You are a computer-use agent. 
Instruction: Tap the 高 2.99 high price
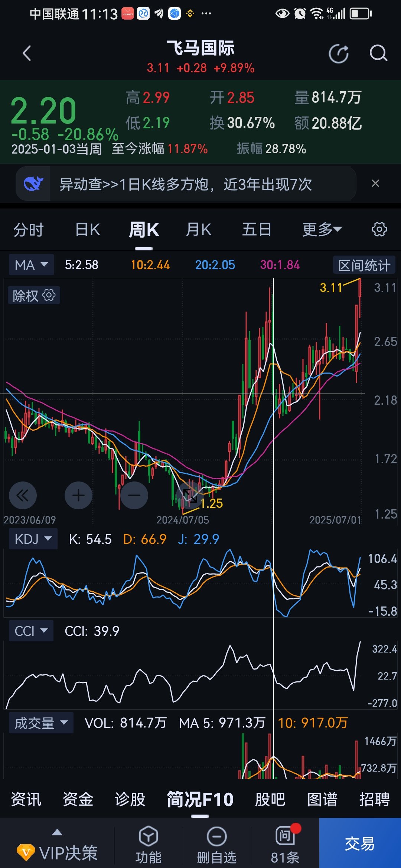click(147, 98)
